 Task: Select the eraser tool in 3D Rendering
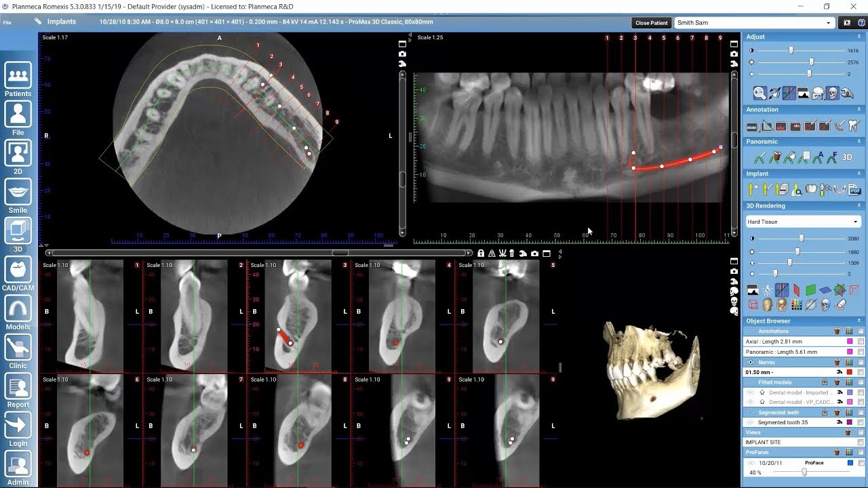(841, 306)
